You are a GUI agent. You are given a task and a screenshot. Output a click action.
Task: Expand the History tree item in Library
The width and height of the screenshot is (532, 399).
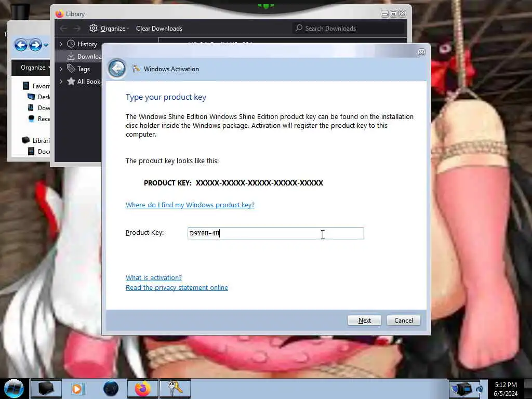click(x=61, y=44)
